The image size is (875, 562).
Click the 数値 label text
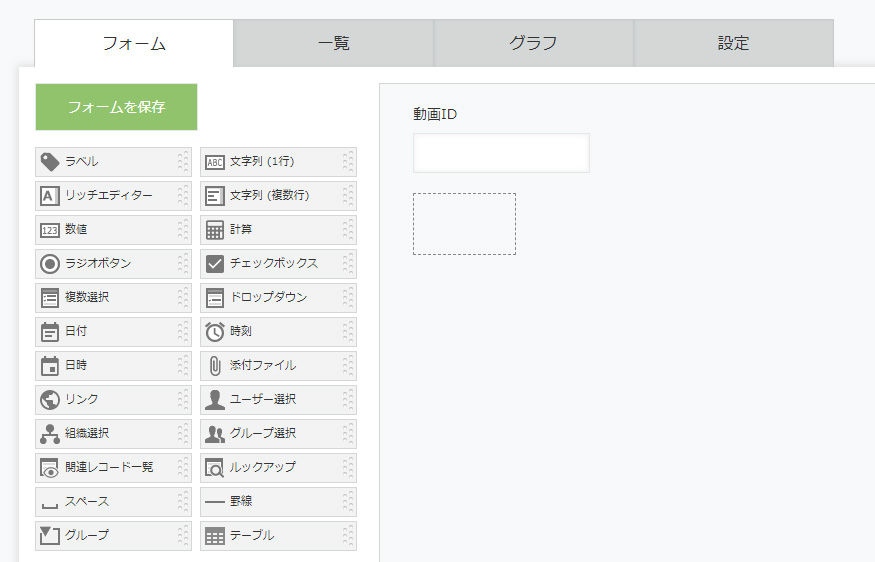pos(76,229)
